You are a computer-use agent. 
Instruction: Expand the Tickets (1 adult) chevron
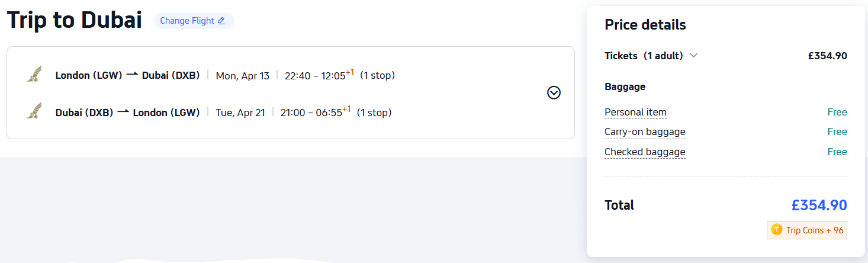pos(694,56)
